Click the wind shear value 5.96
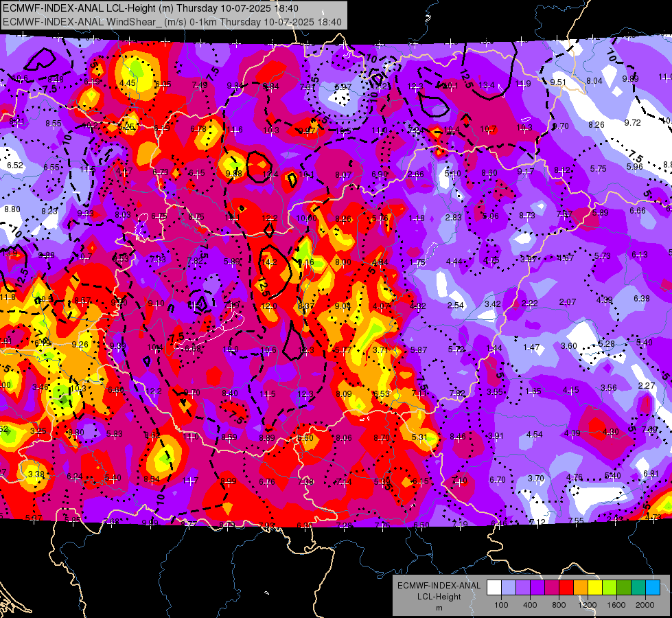Screen dimensions: 672x618 tap(635, 166)
